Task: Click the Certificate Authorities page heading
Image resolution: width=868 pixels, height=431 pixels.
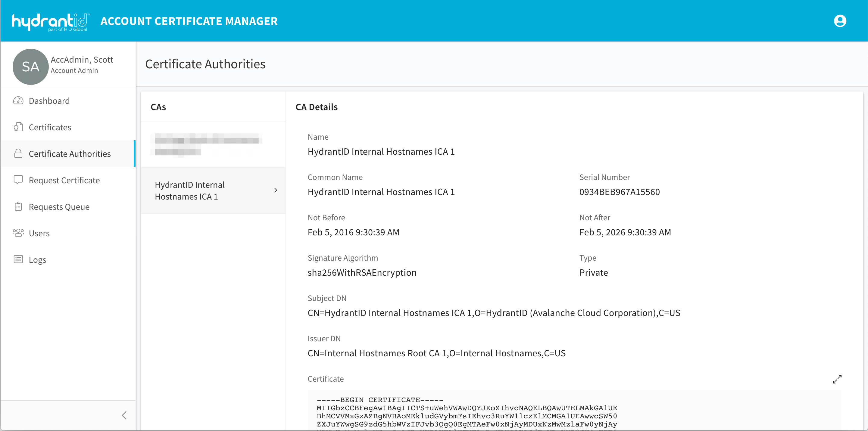Action: tap(205, 64)
